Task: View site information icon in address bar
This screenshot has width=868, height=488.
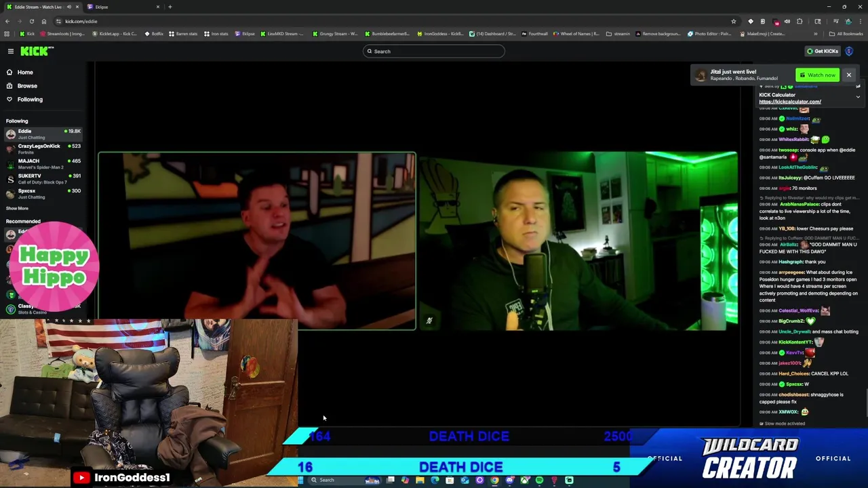Action: pos(58,21)
